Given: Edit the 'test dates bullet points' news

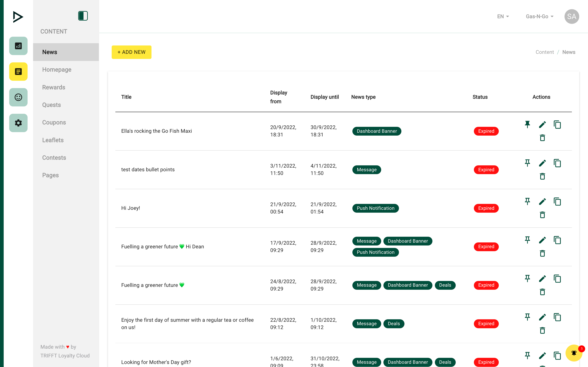Looking at the screenshot, I should click(542, 163).
